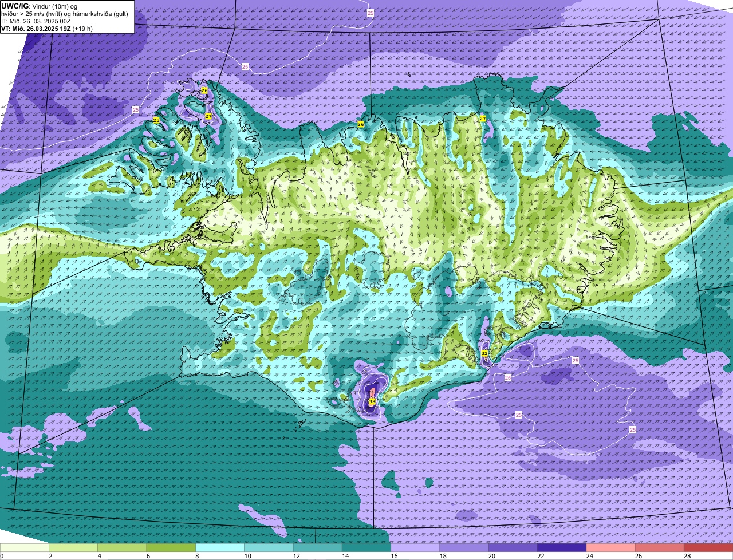
Task: Choose the 12–14 m/s teal legend segment
Action: (318, 547)
